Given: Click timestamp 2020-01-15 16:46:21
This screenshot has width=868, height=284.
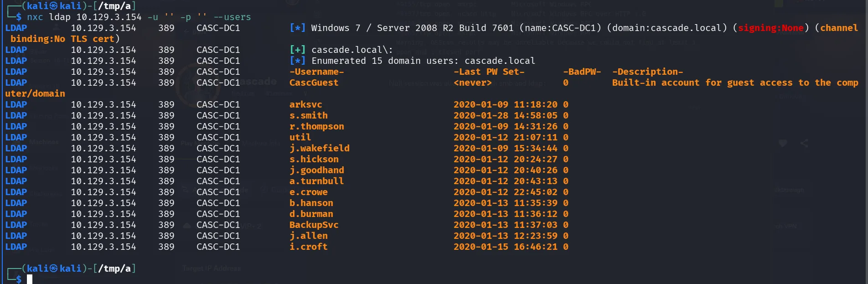Looking at the screenshot, I should click(x=505, y=247).
